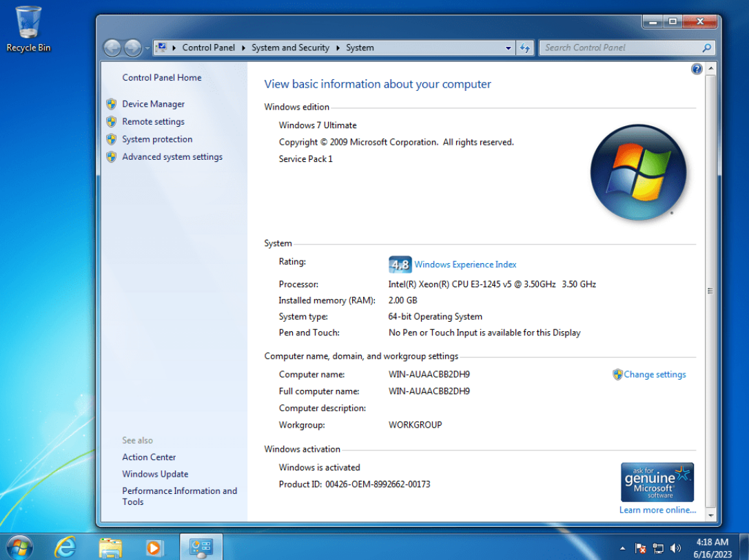Screen dimensions: 749x560
Task: Open System protection link
Action: (157, 139)
